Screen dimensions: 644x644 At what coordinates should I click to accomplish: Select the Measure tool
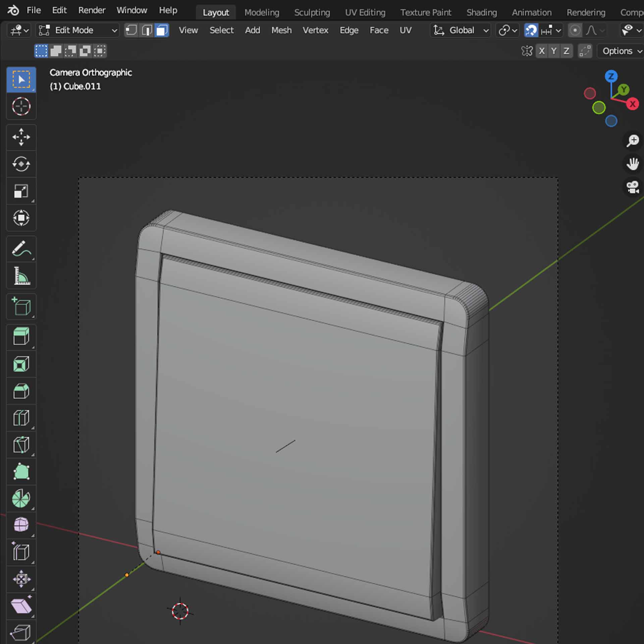tap(21, 276)
